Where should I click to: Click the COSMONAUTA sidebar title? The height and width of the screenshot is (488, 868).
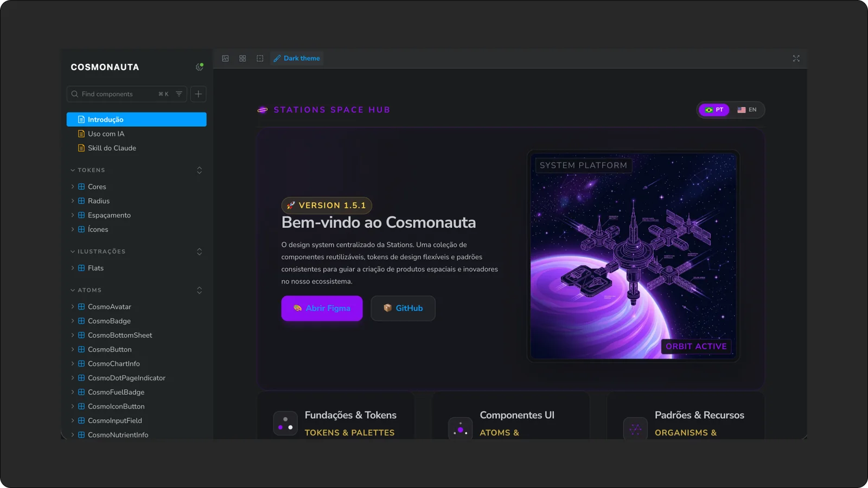coord(105,67)
